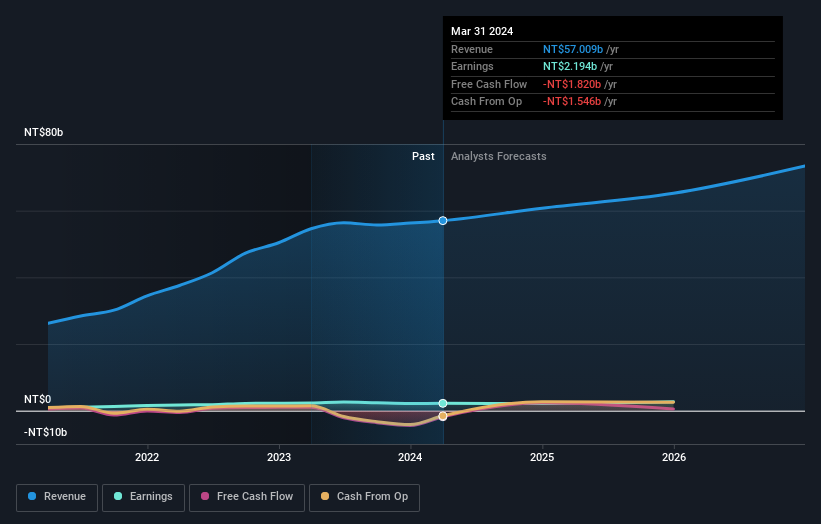Click the 2024 x-axis label
Image resolution: width=821 pixels, height=524 pixels.
(410, 457)
